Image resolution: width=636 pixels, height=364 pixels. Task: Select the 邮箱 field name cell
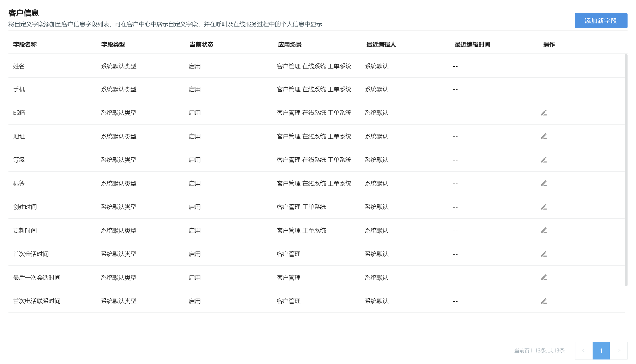click(x=19, y=113)
